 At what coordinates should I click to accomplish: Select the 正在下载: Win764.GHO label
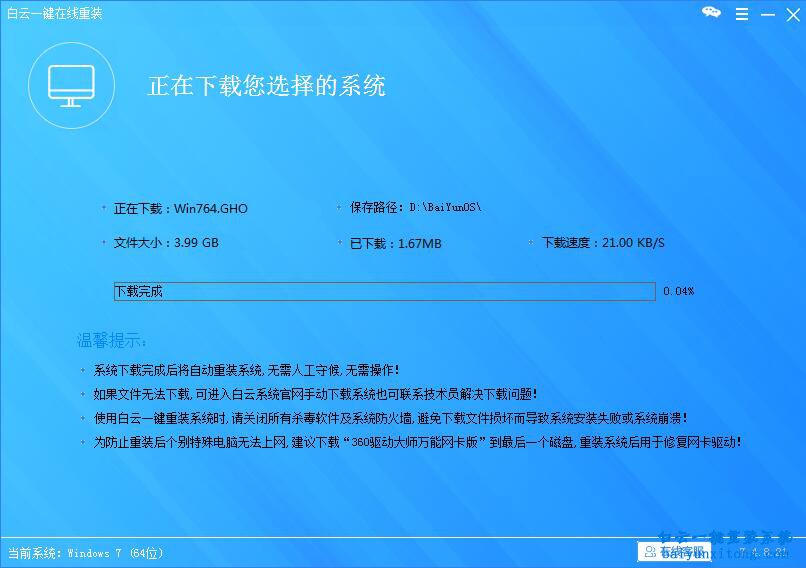click(x=180, y=209)
